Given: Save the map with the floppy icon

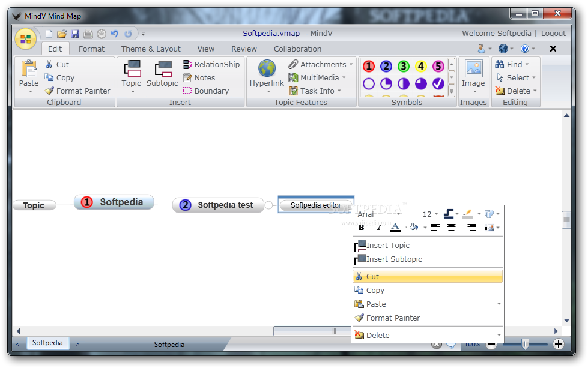Looking at the screenshot, I should (75, 34).
